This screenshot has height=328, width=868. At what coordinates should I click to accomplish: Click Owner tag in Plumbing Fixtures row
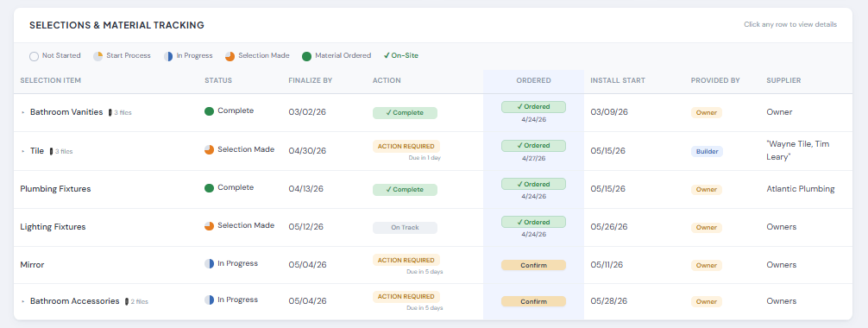coord(707,190)
